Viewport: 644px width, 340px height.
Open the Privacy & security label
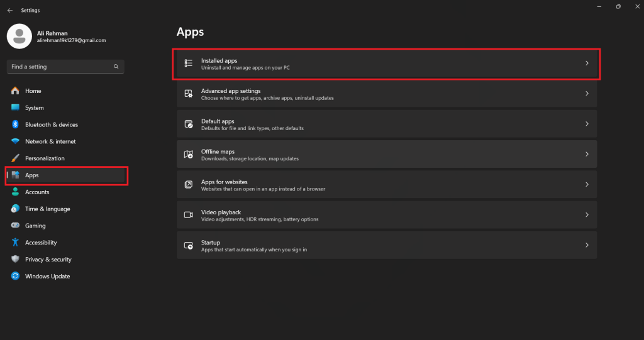click(48, 259)
